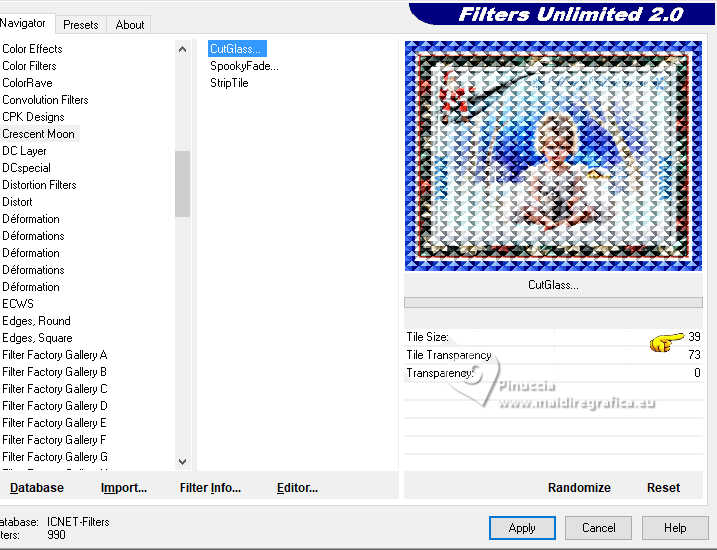Apply the CutGlass filter

click(522, 528)
